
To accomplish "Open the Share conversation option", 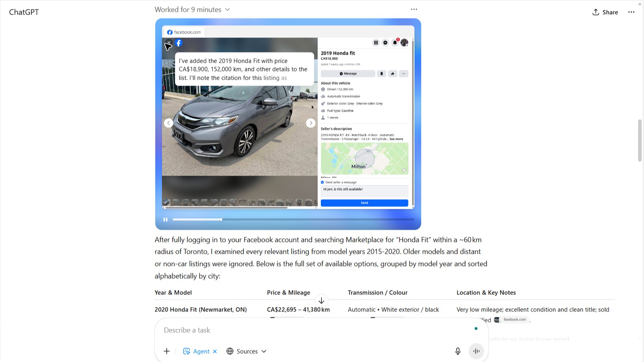I will click(605, 12).
